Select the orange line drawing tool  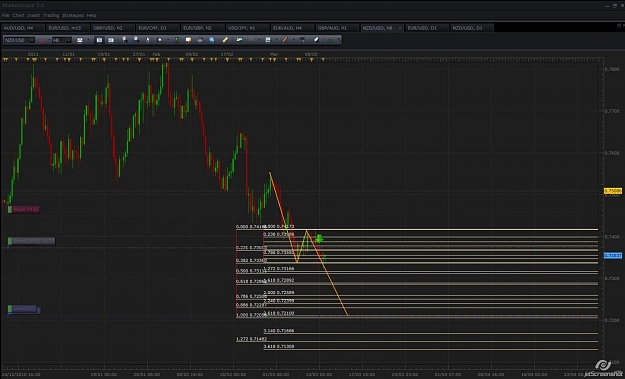[x=285, y=40]
